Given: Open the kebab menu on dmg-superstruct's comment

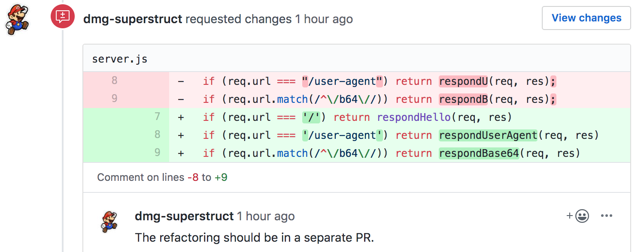Looking at the screenshot, I should (x=607, y=216).
